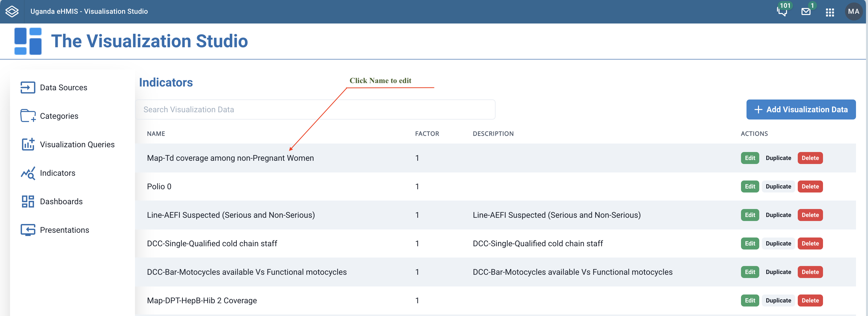Click the Presentations screen icon
This screenshot has height=316, width=868.
pyautogui.click(x=28, y=230)
